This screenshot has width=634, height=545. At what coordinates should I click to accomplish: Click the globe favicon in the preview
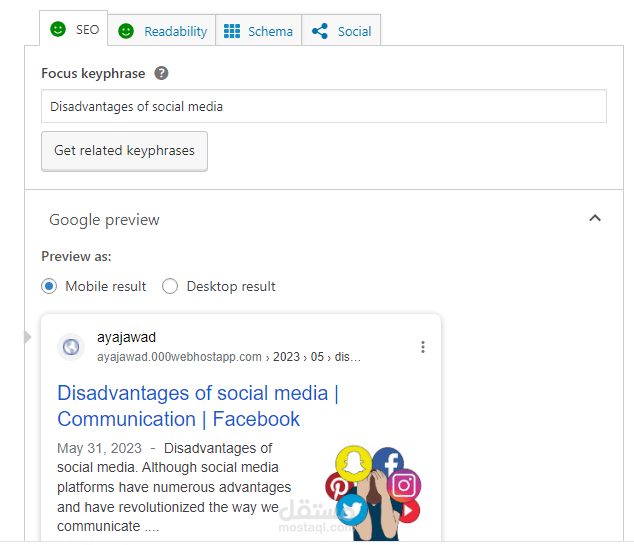pos(71,347)
